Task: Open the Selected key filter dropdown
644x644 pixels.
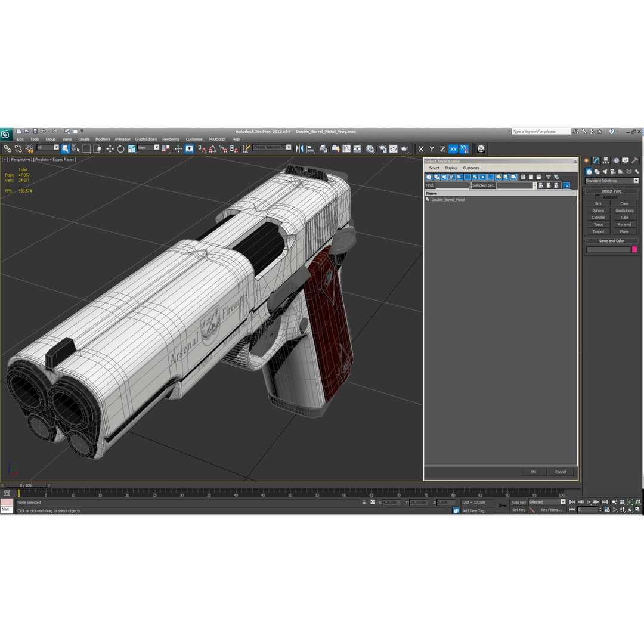Action: [547, 502]
